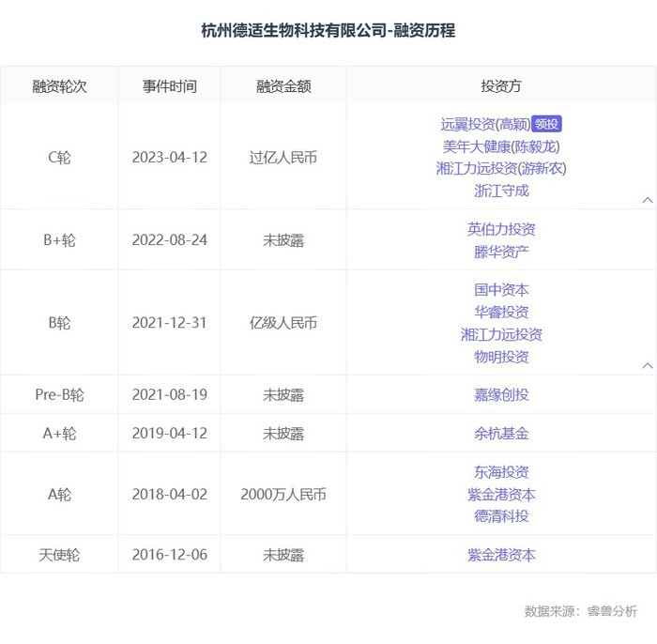The image size is (657, 644).
Task: Click 未披露 in the B+轮 row
Action: (x=283, y=240)
